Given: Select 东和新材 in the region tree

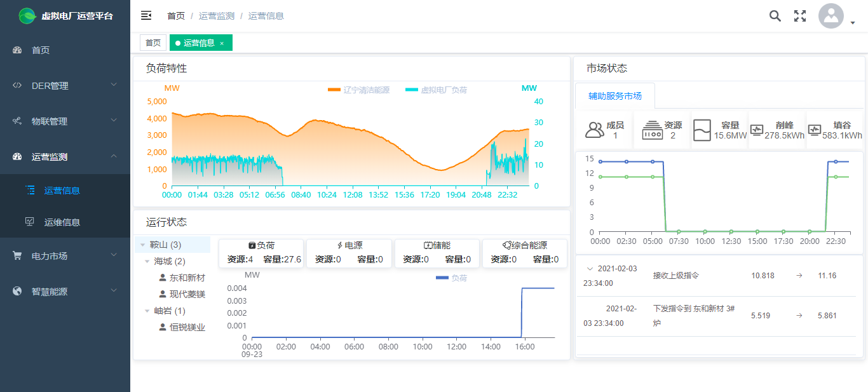Looking at the screenshot, I should (x=187, y=278).
